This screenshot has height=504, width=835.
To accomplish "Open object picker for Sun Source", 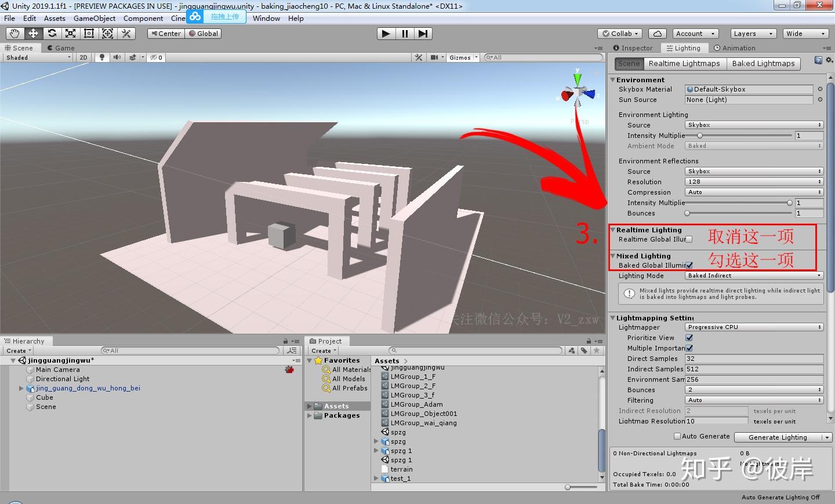I will pos(820,100).
